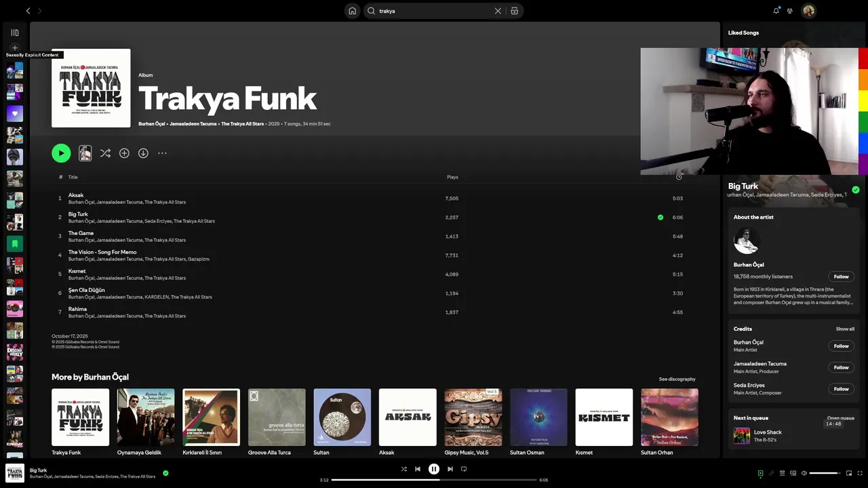The height and width of the screenshot is (488, 868).
Task: Add the album to Your Library
Action: 124,153
